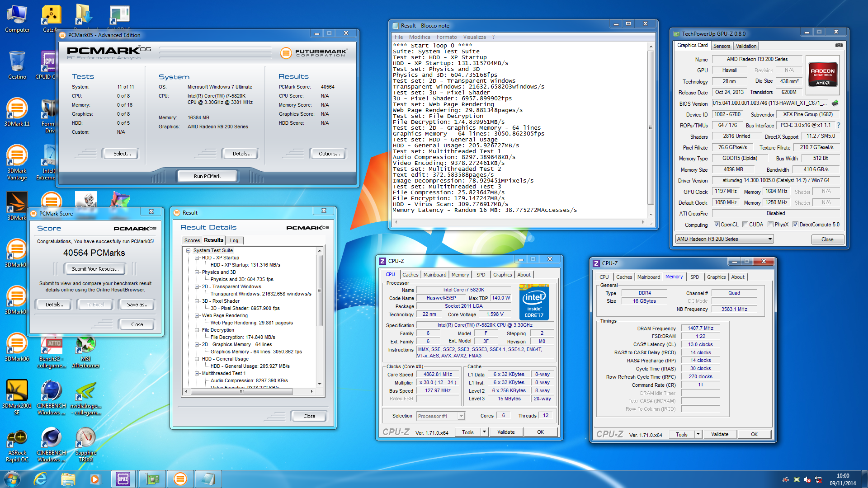Image resolution: width=868 pixels, height=488 pixels.
Task: Open the Caches tab in CPU-Z CPU window
Action: [410, 275]
